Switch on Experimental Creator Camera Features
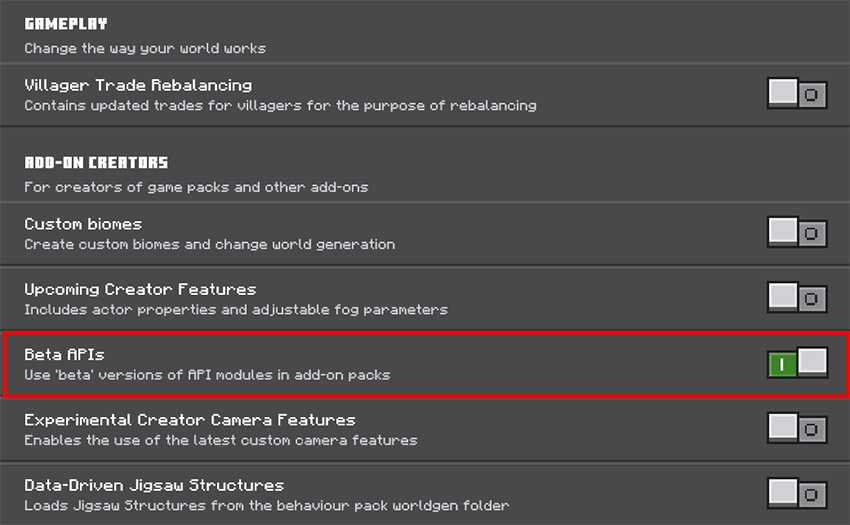 point(797,429)
